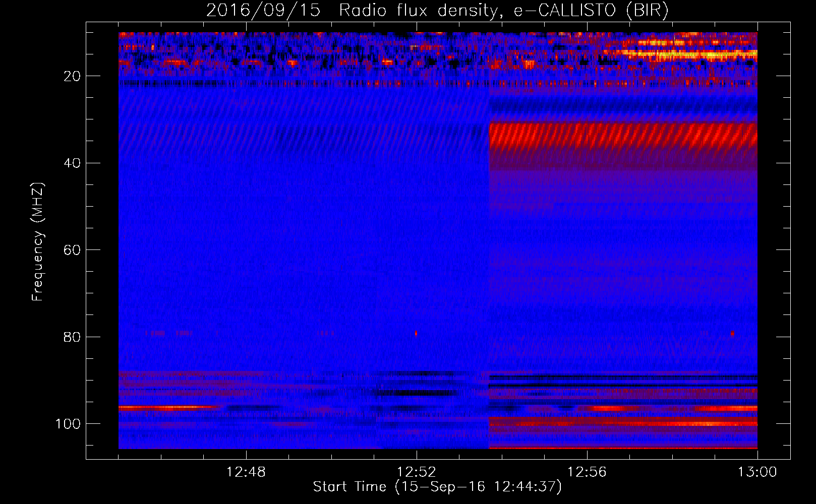This screenshot has height=504, width=816.
Task: Click the 100 MHz frequency tick label
Action: coord(68,424)
